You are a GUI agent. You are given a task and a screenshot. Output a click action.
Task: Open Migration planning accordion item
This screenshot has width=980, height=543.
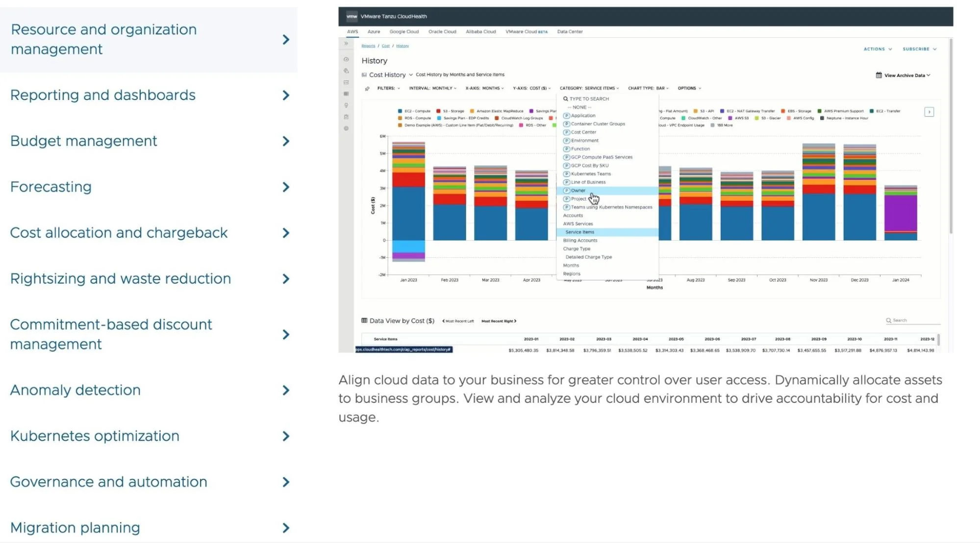(149, 528)
